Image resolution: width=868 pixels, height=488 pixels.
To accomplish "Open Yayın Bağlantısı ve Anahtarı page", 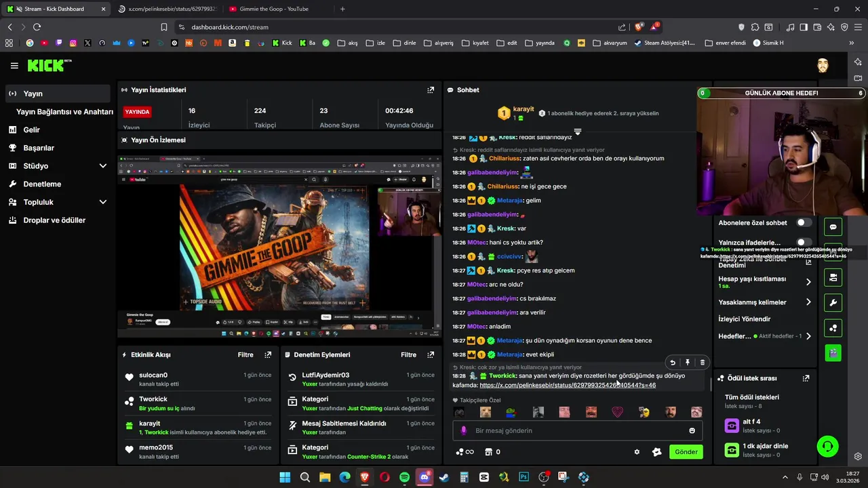I will tap(64, 112).
